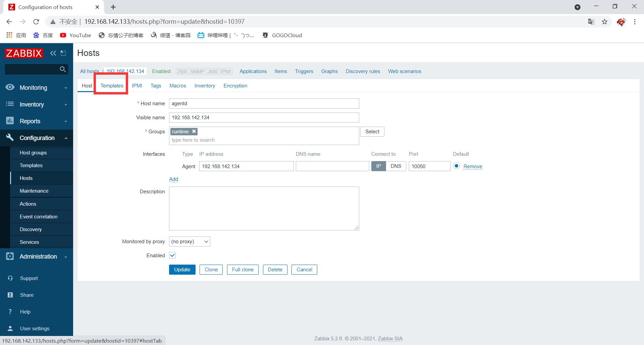This screenshot has width=644, height=345.
Task: Click the Monitoring eye icon
Action: 10,87
